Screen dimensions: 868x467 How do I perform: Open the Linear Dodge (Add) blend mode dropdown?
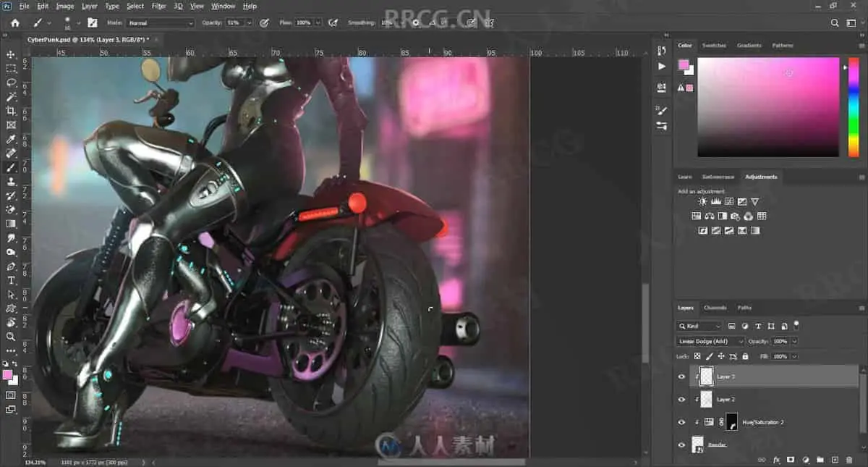coord(710,341)
